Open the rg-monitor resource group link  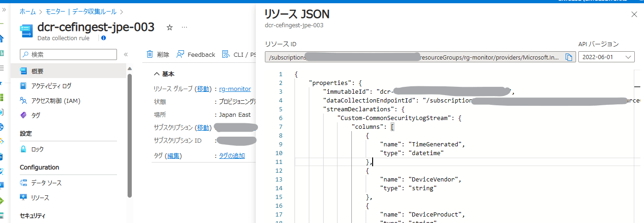coord(235,89)
